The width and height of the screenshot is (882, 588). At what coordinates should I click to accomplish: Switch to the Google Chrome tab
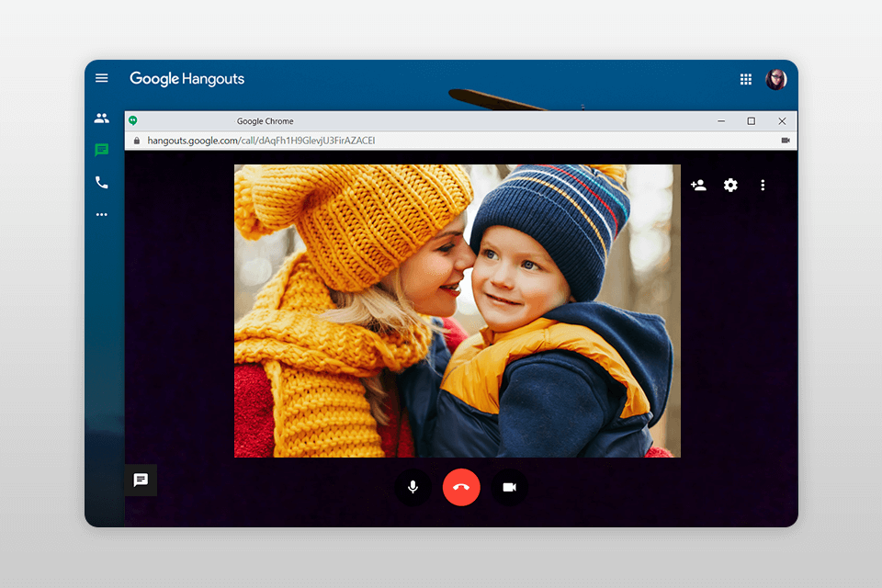pyautogui.click(x=266, y=120)
